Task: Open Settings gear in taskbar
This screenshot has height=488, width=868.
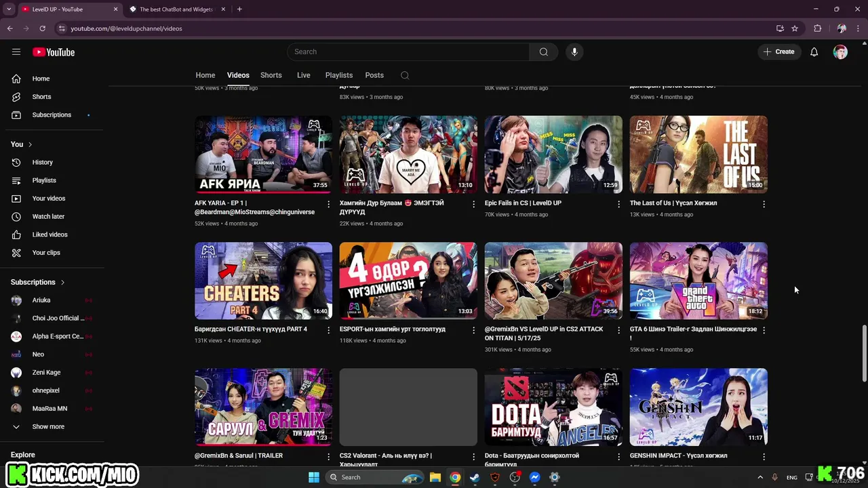Action: [x=555, y=477]
